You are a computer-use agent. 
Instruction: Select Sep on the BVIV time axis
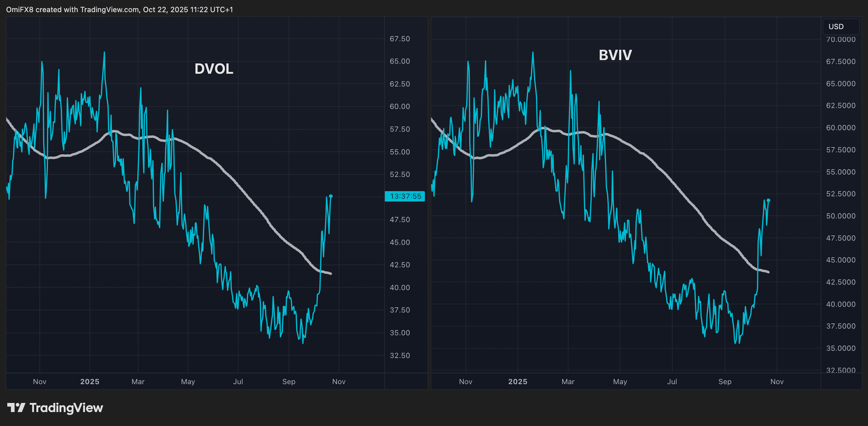[725, 381]
